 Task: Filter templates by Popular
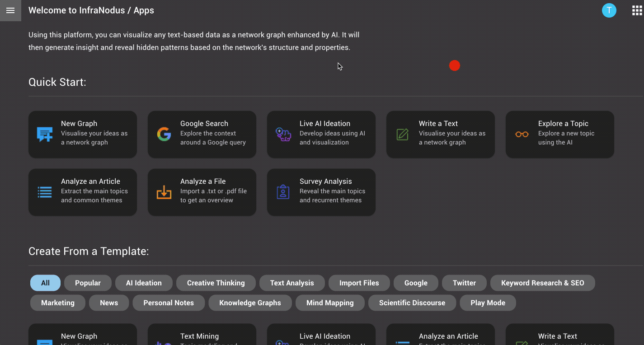pos(88,283)
